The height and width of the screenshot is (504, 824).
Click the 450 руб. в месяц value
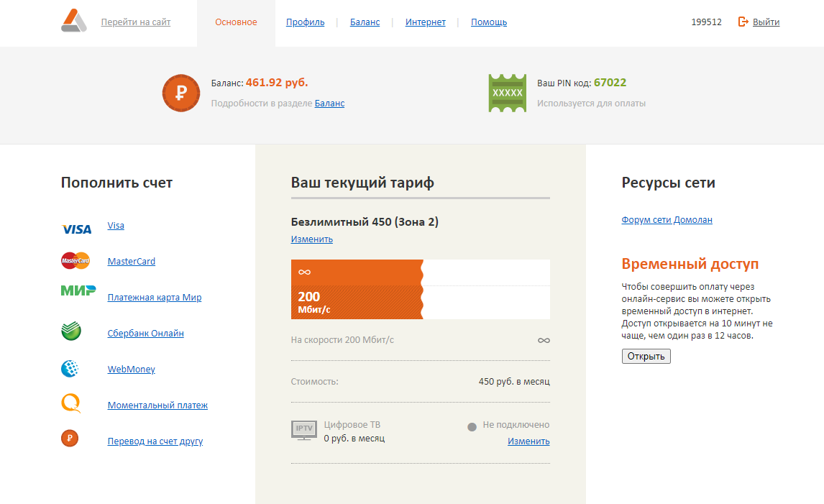(x=514, y=382)
